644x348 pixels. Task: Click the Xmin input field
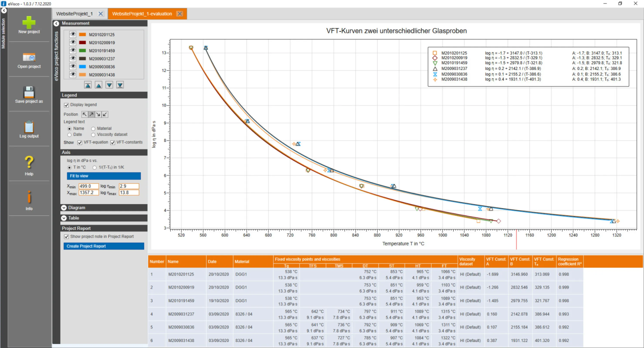pos(88,186)
